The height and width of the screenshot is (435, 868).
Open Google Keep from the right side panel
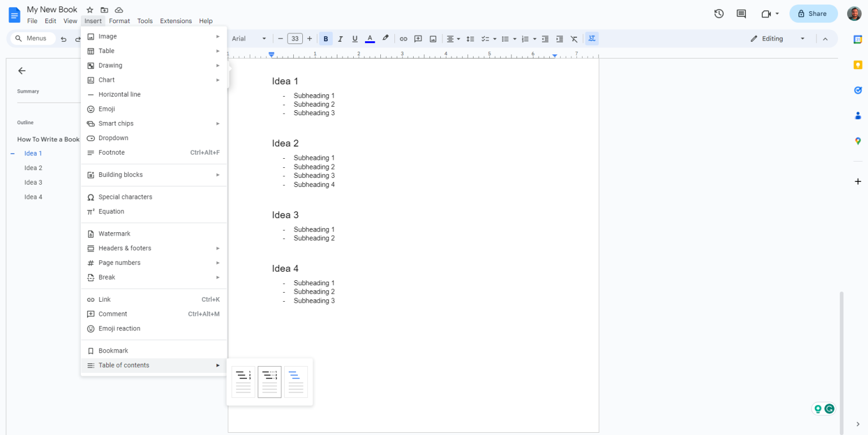[857, 64]
